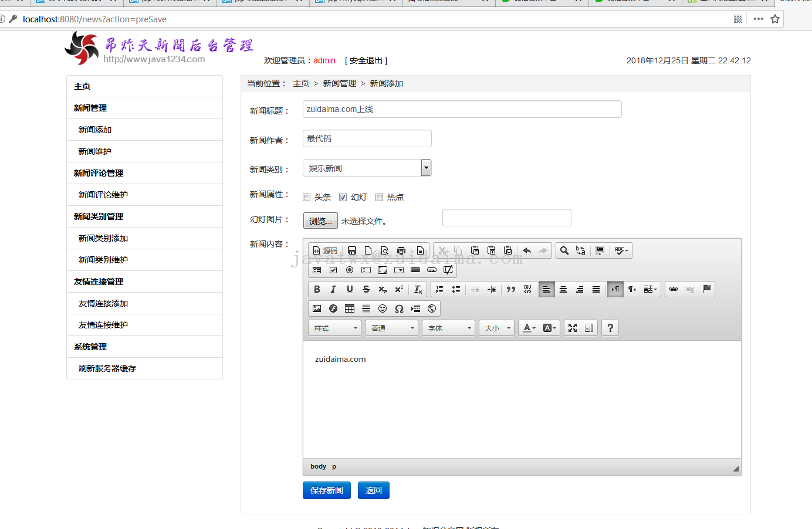
Task: Insert Table icon in editor
Action: [x=350, y=308]
